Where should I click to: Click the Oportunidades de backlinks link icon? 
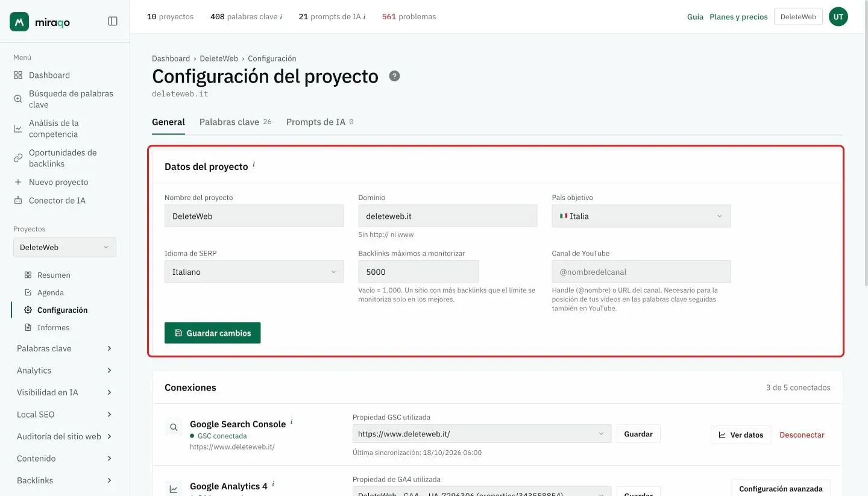tap(18, 158)
